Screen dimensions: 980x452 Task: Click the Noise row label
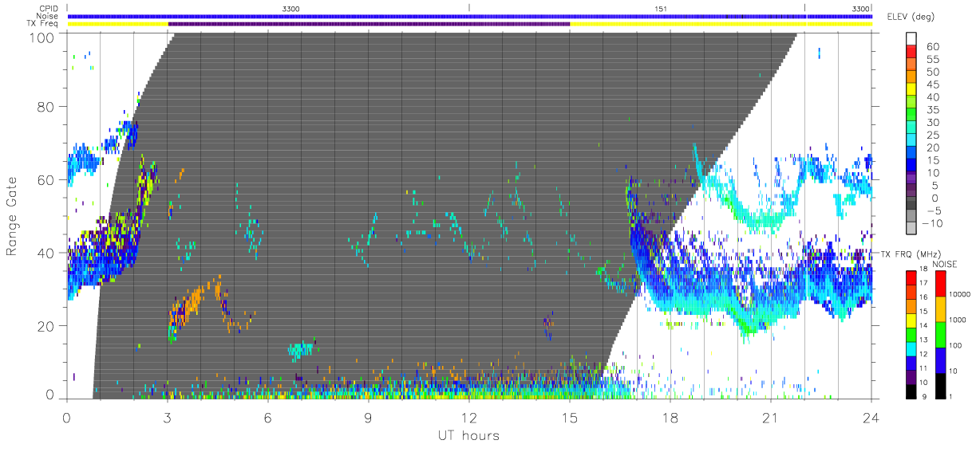[48, 16]
